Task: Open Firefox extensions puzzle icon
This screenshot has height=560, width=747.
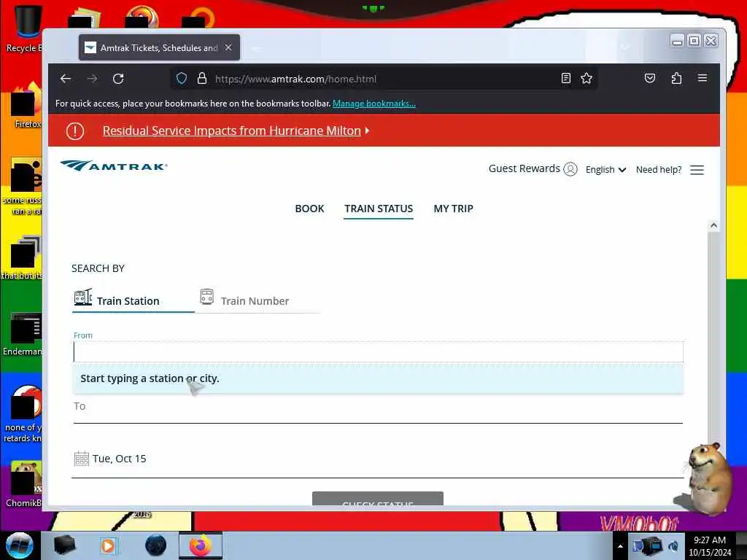Action: click(x=676, y=78)
